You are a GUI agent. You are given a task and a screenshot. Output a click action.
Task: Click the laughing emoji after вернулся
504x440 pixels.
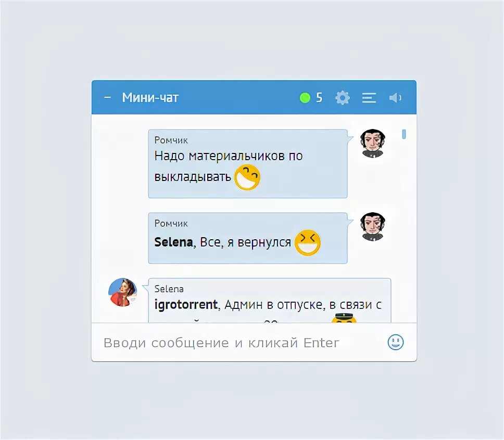click(x=308, y=242)
